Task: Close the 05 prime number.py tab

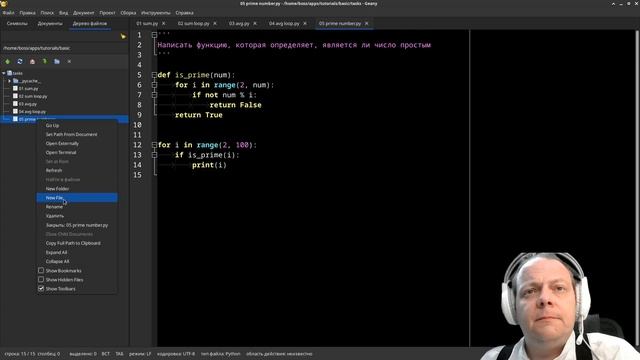Action: (x=367, y=24)
